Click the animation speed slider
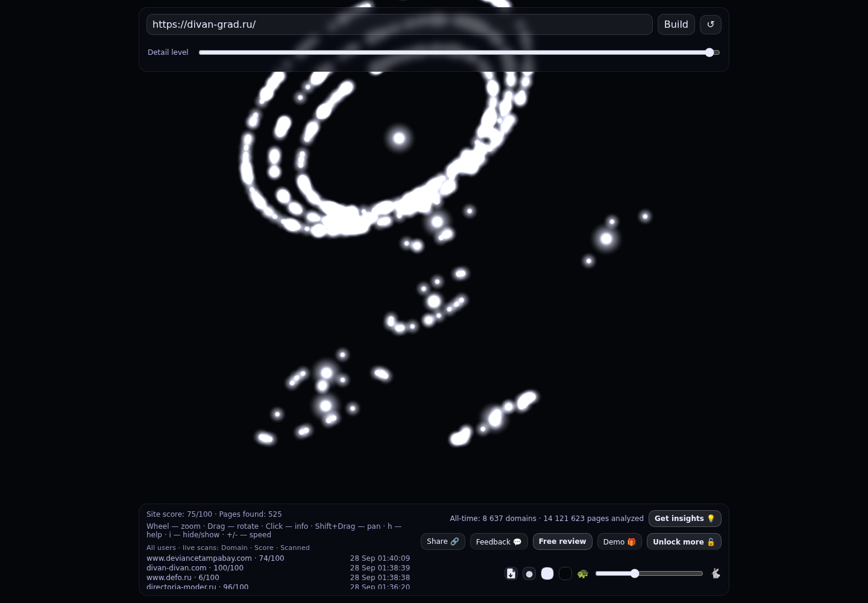Image resolution: width=868 pixels, height=603 pixels. click(x=649, y=573)
